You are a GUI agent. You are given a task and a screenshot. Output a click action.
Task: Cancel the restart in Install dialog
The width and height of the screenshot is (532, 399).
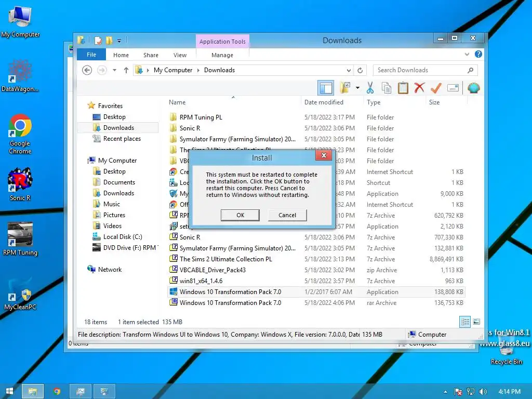(287, 215)
